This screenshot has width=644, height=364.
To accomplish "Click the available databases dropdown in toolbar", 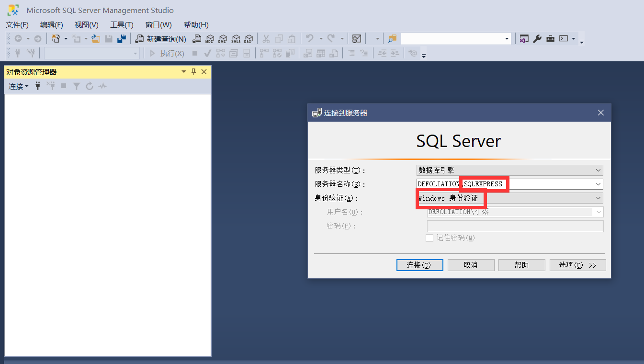I will pos(92,53).
